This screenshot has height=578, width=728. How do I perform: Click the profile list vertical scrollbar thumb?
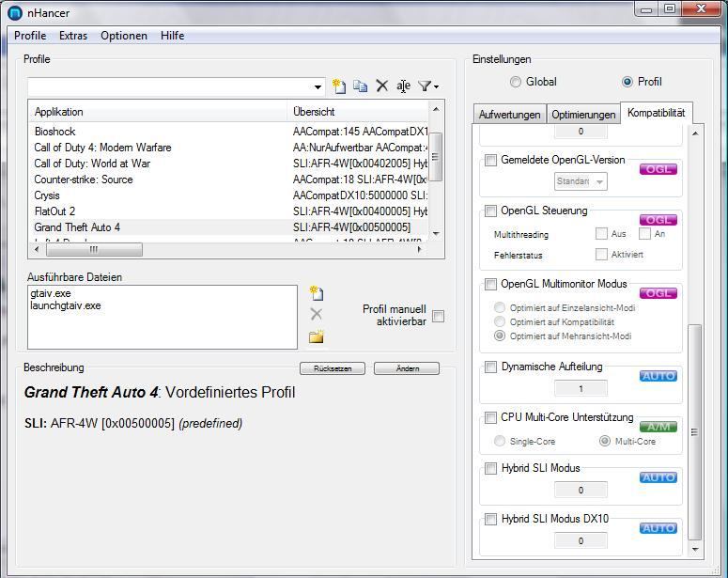point(435,157)
